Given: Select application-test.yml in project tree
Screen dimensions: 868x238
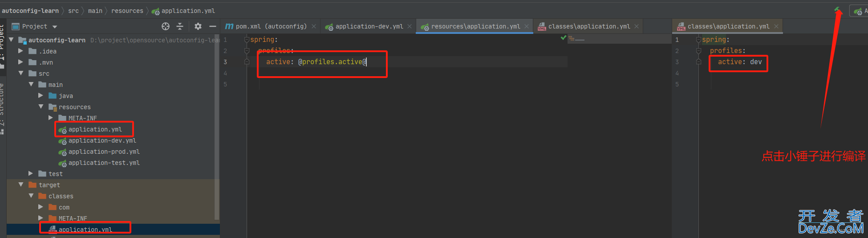Looking at the screenshot, I should coord(104,163).
